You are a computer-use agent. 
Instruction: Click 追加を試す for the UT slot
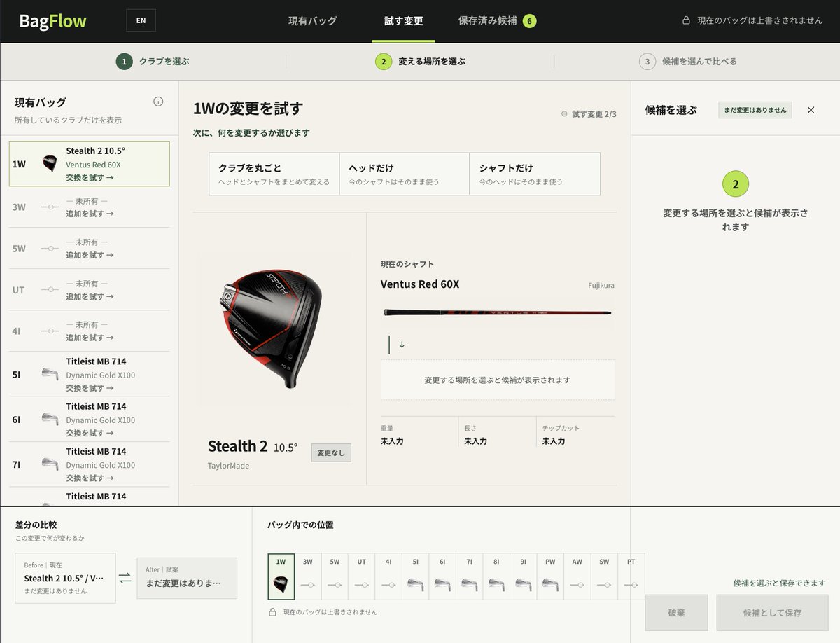coord(90,296)
